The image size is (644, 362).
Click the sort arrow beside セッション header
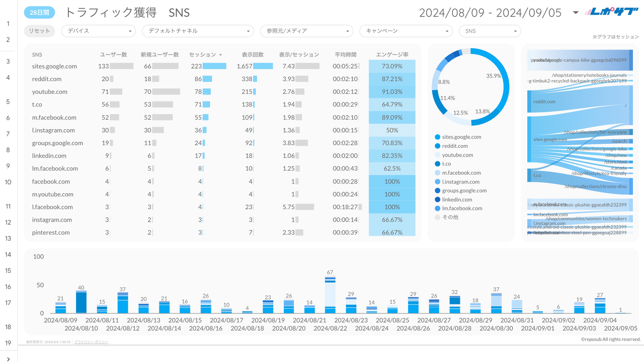[220, 55]
